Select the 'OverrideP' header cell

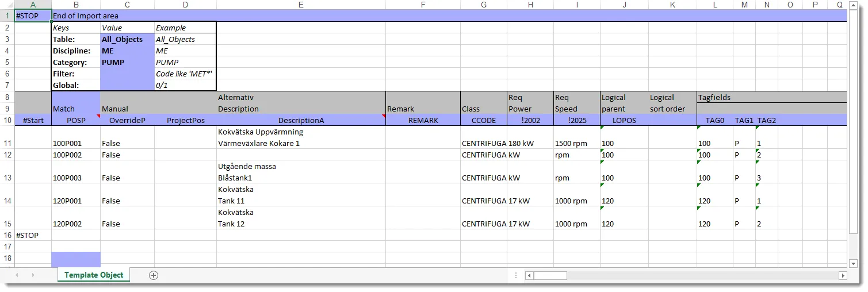click(127, 120)
